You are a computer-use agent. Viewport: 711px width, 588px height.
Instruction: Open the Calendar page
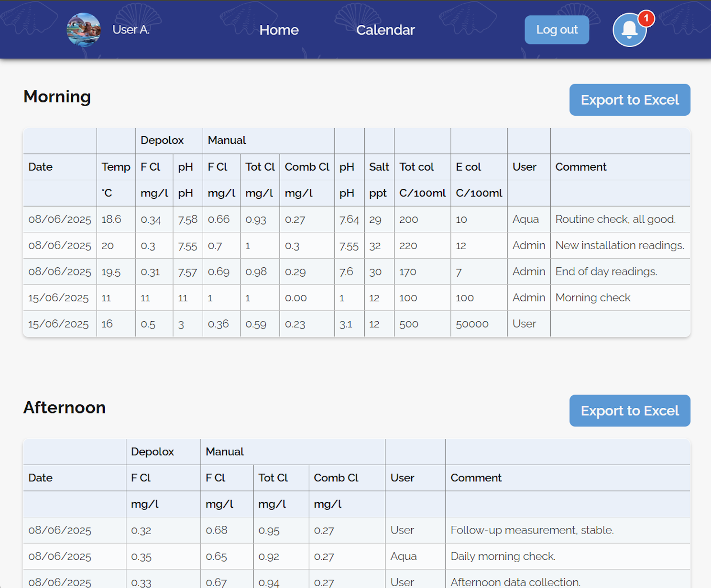click(x=385, y=30)
